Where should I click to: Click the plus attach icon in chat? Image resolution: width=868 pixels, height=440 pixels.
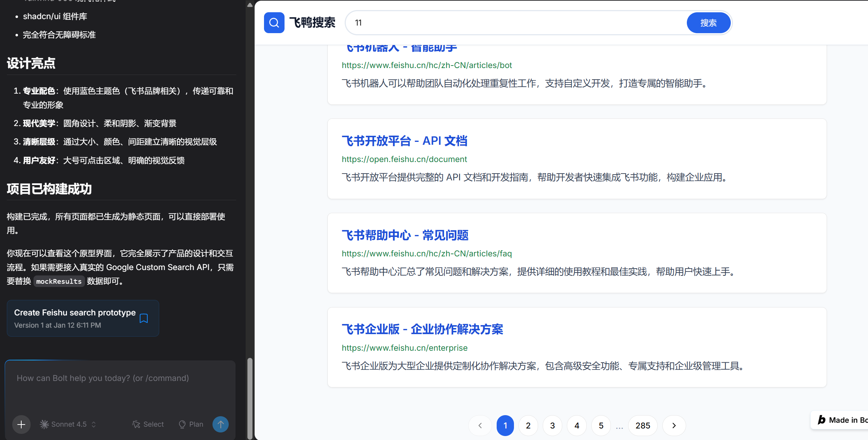(21, 425)
